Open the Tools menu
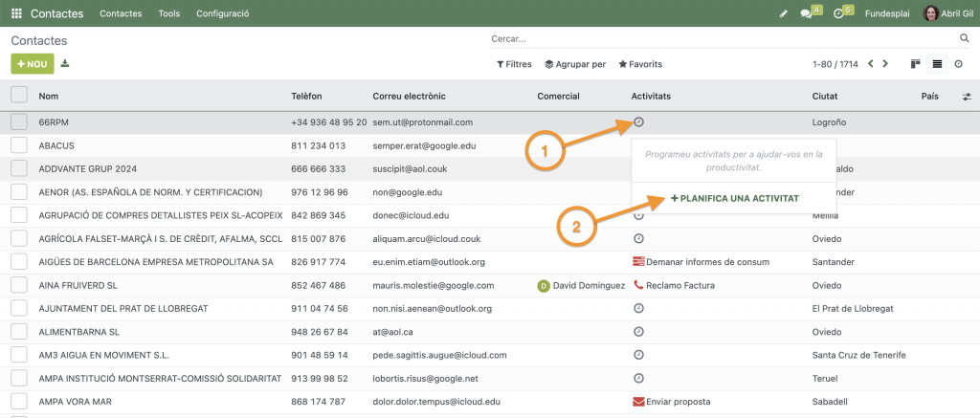 coord(168,13)
